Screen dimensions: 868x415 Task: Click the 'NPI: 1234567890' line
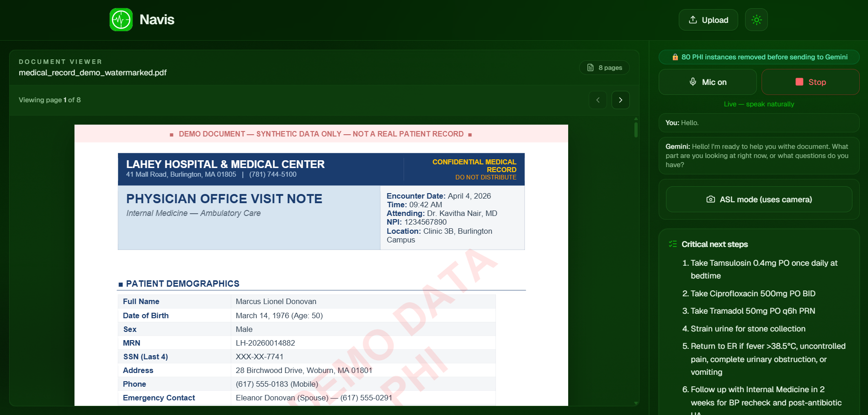pyautogui.click(x=417, y=222)
